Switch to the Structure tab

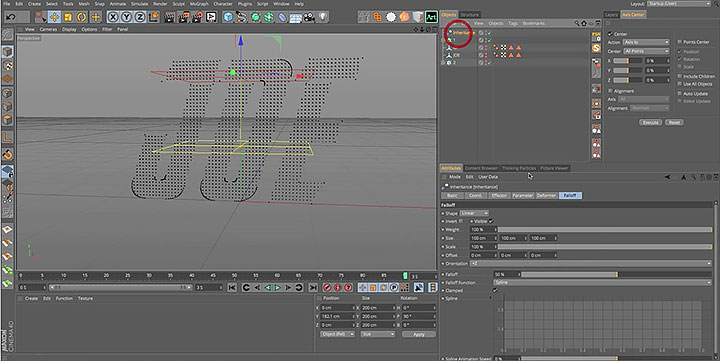pyautogui.click(x=469, y=15)
